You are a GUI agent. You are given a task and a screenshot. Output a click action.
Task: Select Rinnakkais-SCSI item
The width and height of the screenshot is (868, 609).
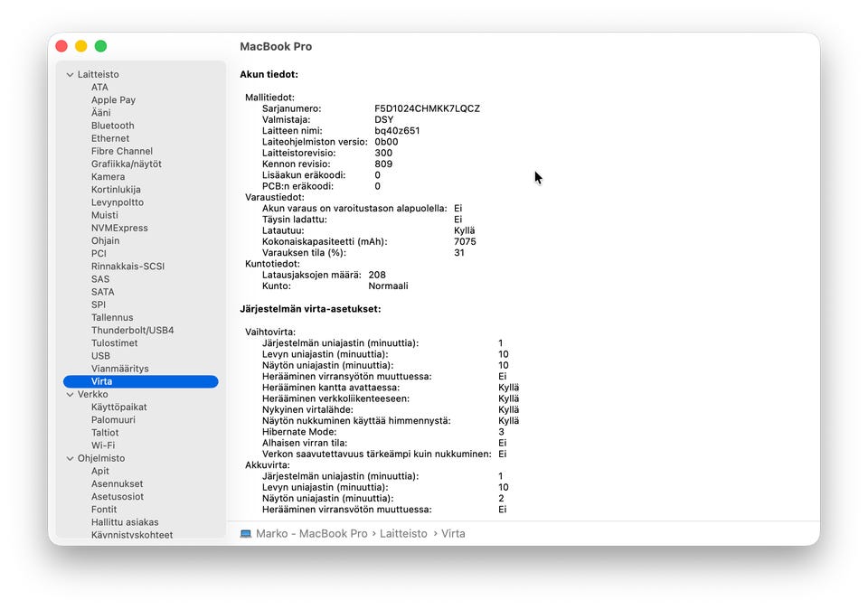pyautogui.click(x=127, y=266)
